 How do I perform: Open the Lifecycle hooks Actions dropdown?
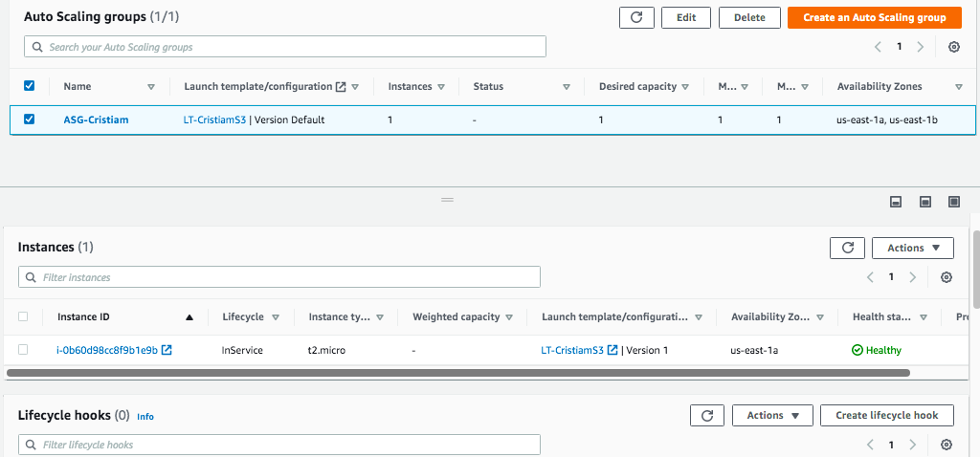click(x=771, y=416)
